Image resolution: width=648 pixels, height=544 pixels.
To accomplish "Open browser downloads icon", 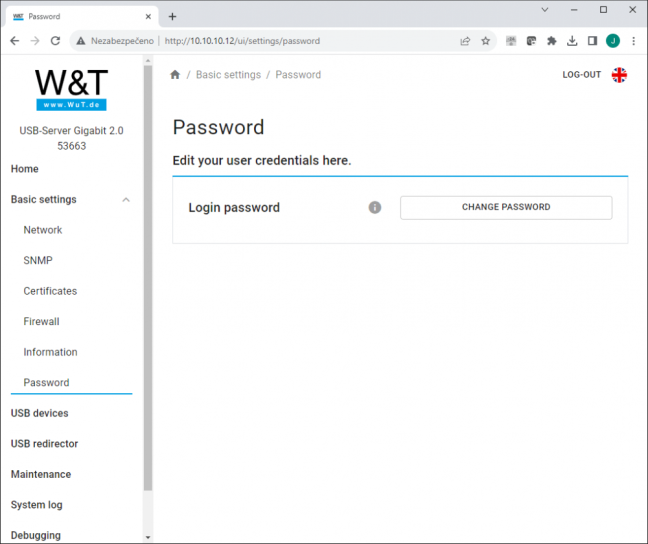I will point(572,41).
